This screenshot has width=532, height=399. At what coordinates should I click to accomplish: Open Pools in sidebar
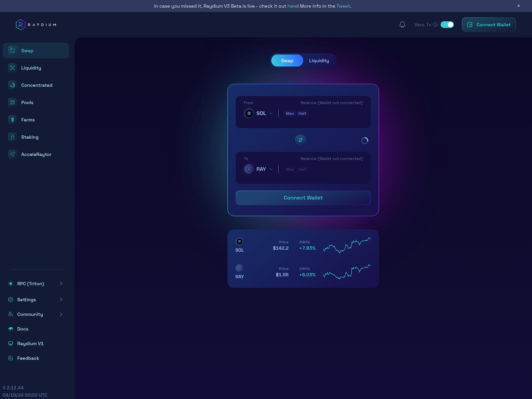[x=36, y=102]
